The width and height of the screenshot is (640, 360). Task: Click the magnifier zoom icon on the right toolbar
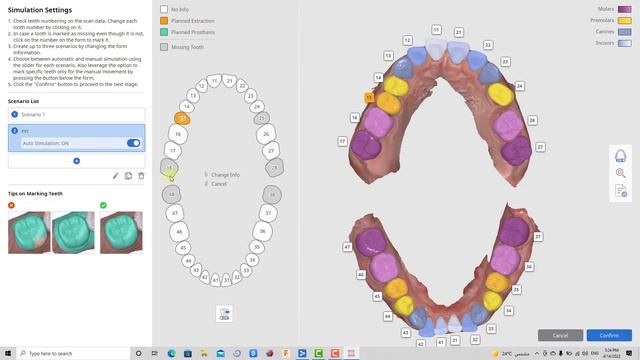click(620, 173)
